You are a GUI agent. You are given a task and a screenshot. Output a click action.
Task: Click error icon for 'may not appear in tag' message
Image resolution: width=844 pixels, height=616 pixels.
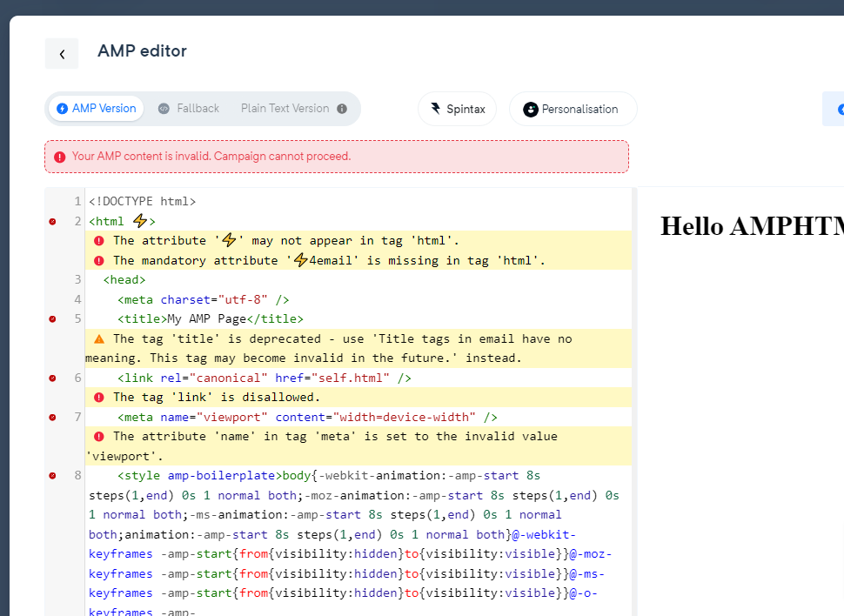coord(99,241)
